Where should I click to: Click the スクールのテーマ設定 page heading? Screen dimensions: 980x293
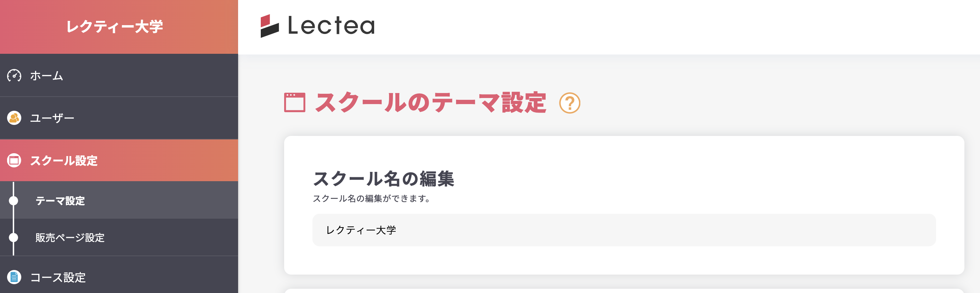[x=430, y=103]
